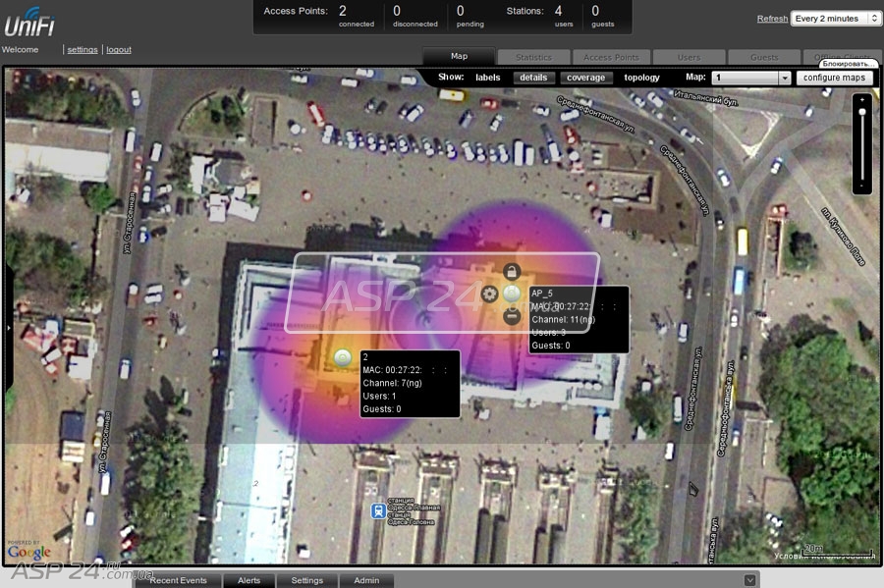Toggle the details display option

tap(533, 78)
